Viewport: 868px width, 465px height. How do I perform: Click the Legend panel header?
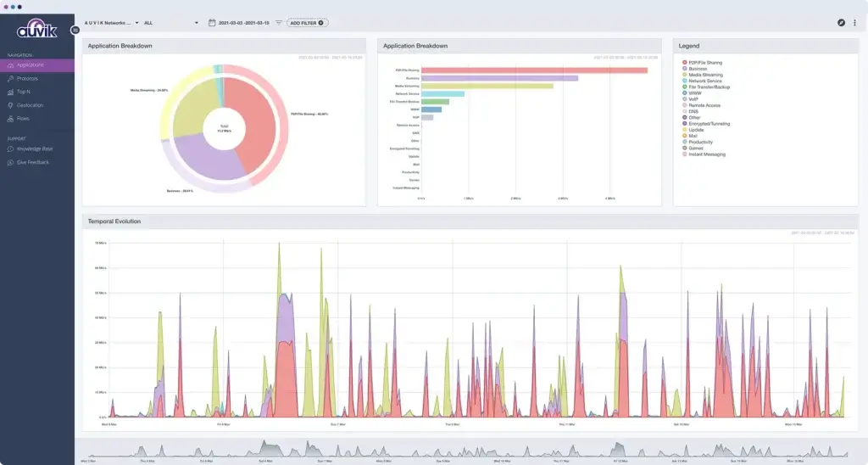[x=765, y=46]
